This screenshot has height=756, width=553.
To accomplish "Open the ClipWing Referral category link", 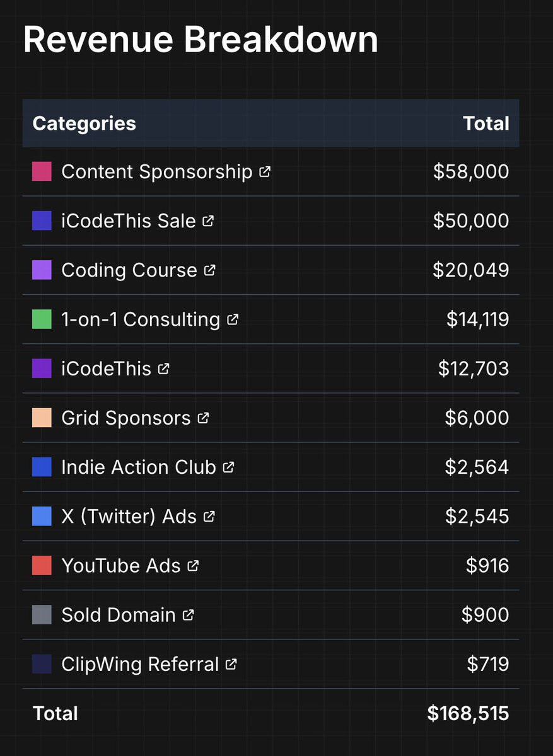I will tap(140, 664).
